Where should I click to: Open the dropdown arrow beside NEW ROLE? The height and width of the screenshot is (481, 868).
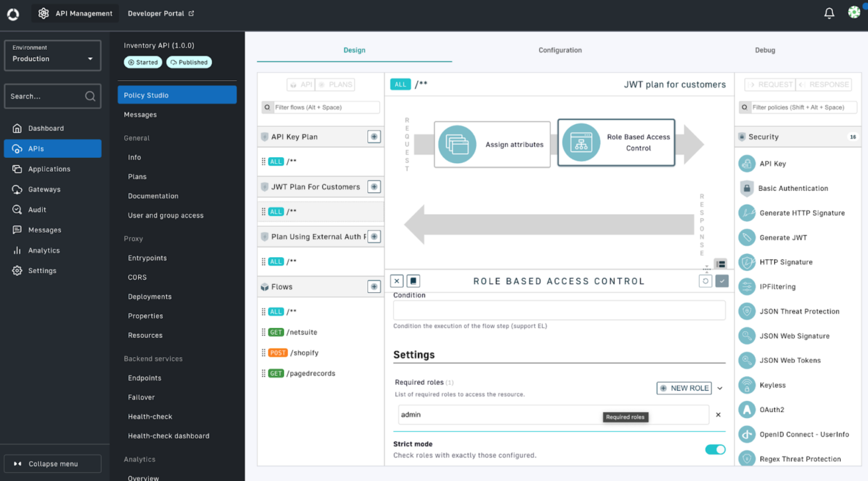[x=720, y=388]
